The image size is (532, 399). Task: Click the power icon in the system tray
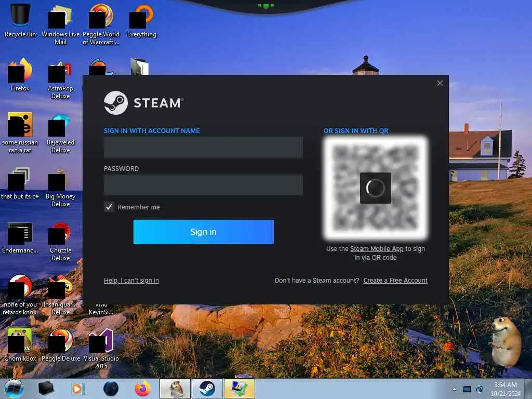pyautogui.click(x=480, y=389)
